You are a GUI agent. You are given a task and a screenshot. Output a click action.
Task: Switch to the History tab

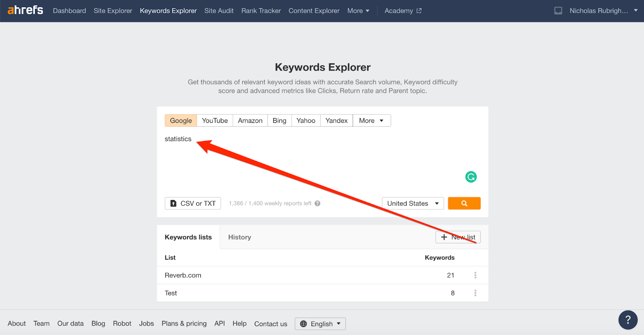239,237
